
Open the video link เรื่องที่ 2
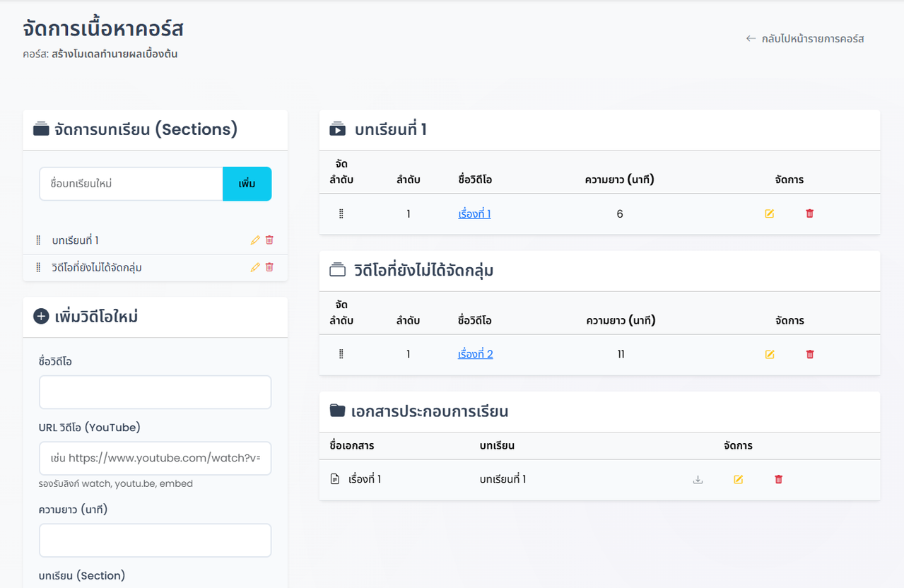[476, 354]
